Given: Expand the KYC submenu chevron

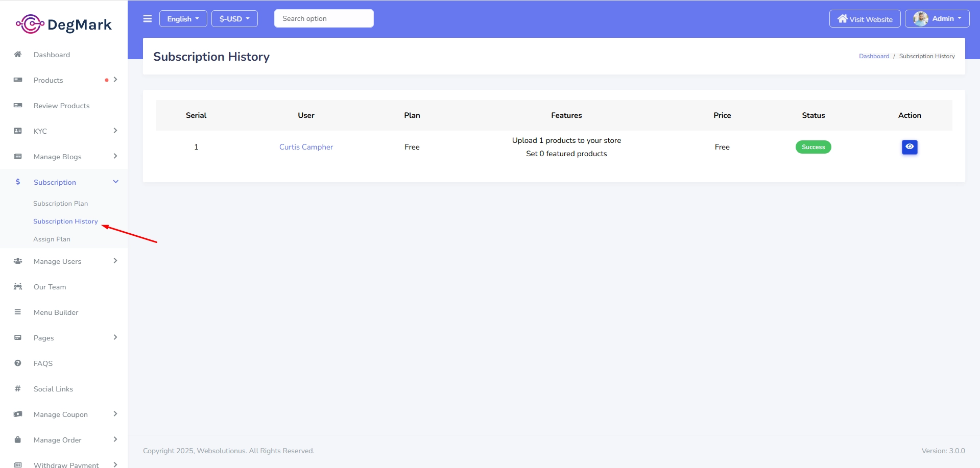Looking at the screenshot, I should [115, 131].
